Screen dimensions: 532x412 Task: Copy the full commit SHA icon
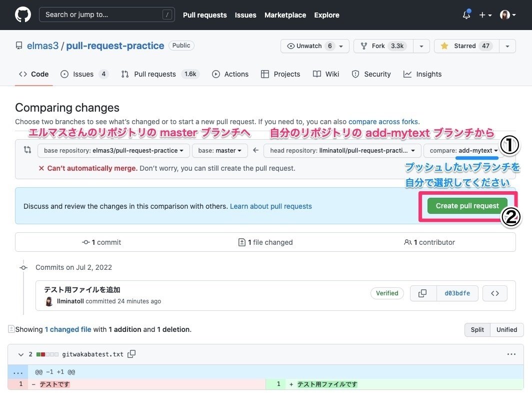pos(423,293)
